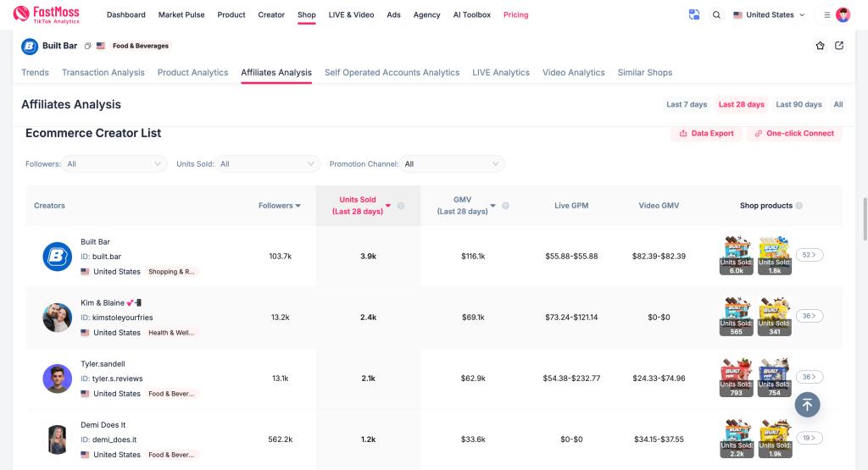Open Built Bar product with 1.8k sold
The height and width of the screenshot is (470, 868).
point(775,256)
